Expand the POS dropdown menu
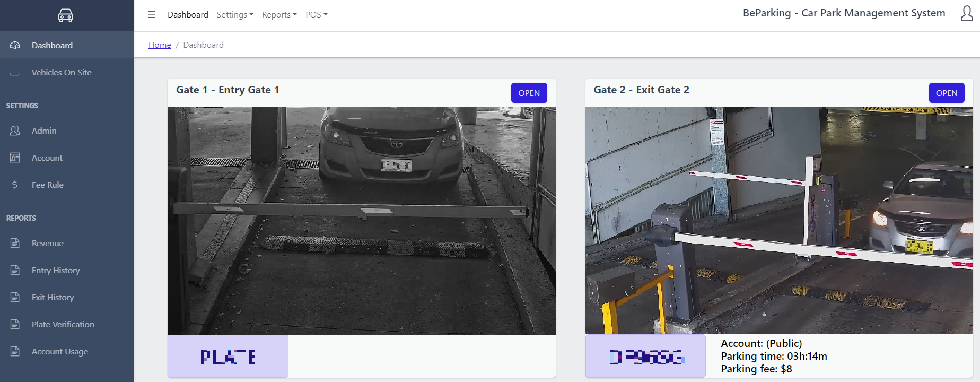 (316, 14)
